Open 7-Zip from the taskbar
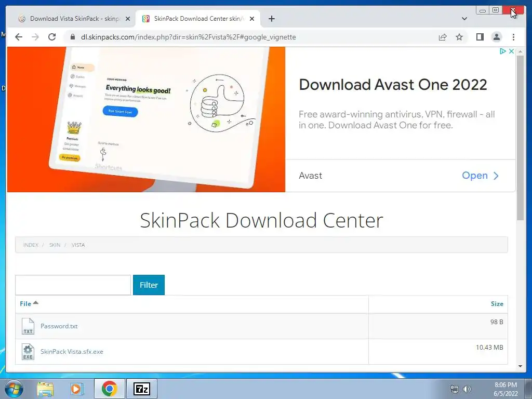The width and height of the screenshot is (532, 399). [x=142, y=389]
